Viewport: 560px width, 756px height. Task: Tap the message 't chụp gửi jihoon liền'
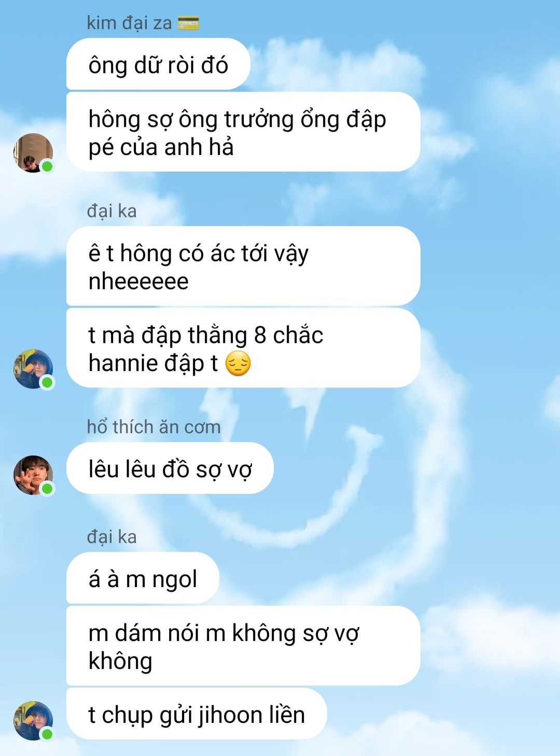197,714
